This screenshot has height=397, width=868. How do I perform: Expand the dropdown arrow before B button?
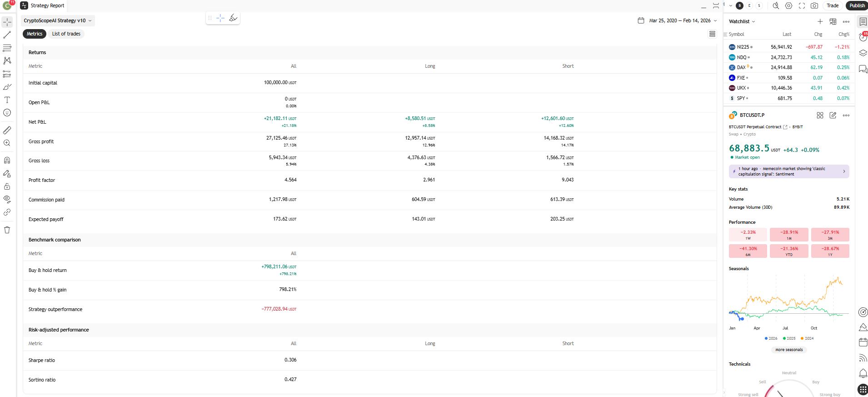731,5
